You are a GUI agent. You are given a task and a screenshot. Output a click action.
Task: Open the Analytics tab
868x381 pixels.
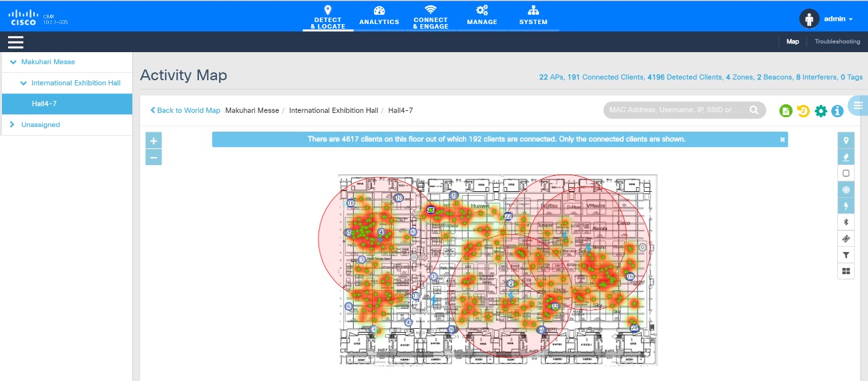(379, 15)
